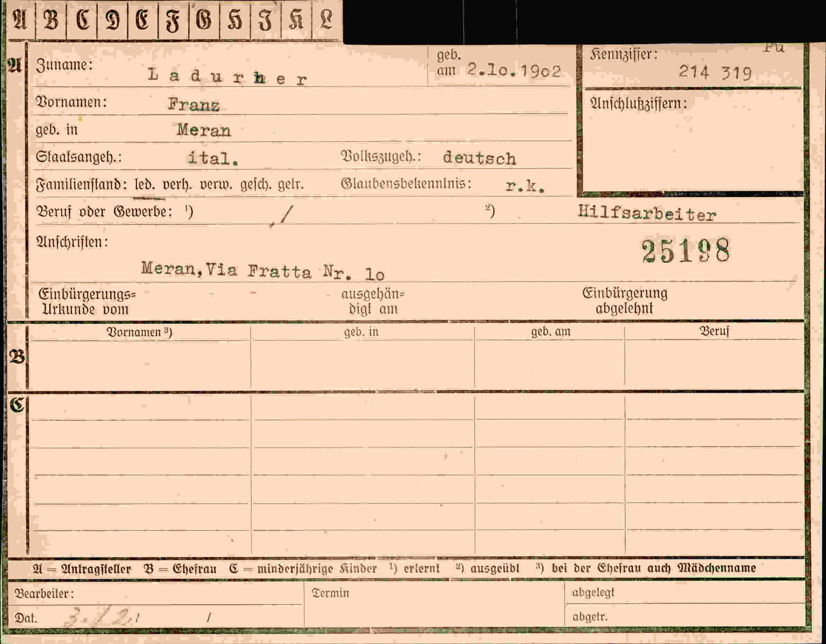Click the section B marker letter
Viewport: 826px width, 644px height.
click(17, 357)
